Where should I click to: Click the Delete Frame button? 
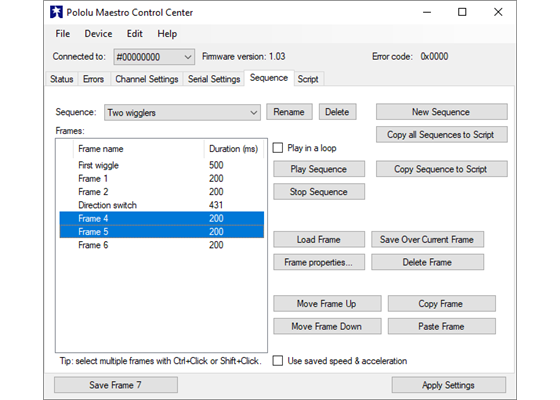click(x=427, y=262)
